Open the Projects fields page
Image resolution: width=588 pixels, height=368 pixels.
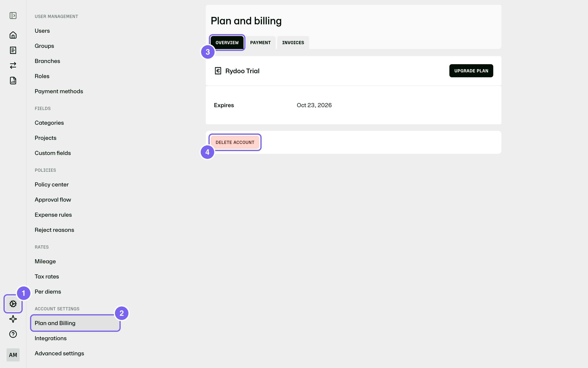pyautogui.click(x=46, y=138)
